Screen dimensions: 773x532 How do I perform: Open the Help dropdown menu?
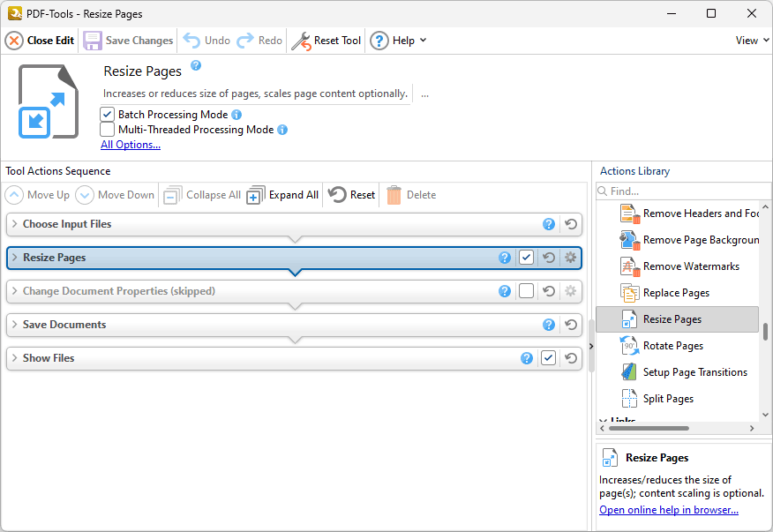pyautogui.click(x=398, y=41)
